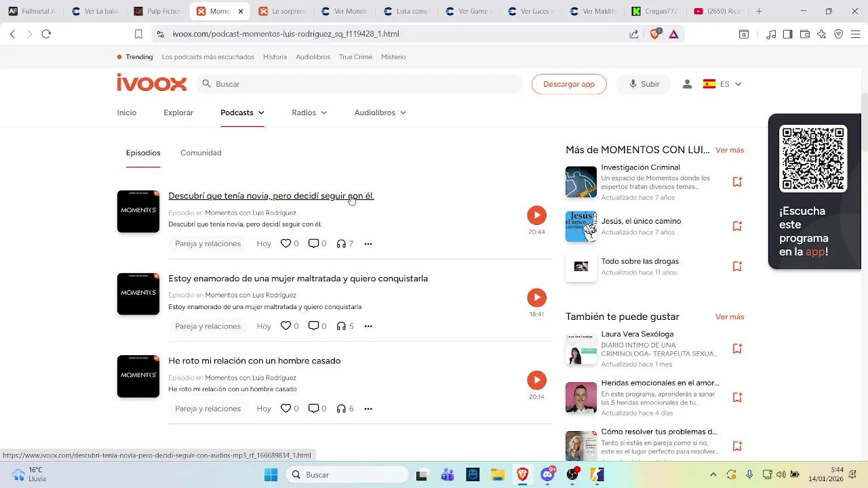Open the browser hamburger menu
Viewport: 868px width, 488px height.
tap(856, 34)
